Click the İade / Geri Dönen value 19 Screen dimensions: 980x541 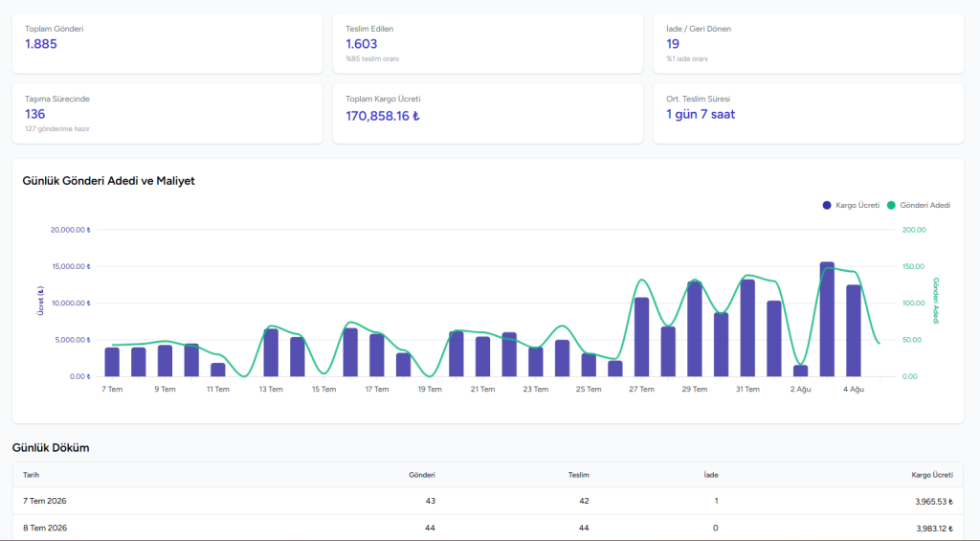click(x=673, y=44)
